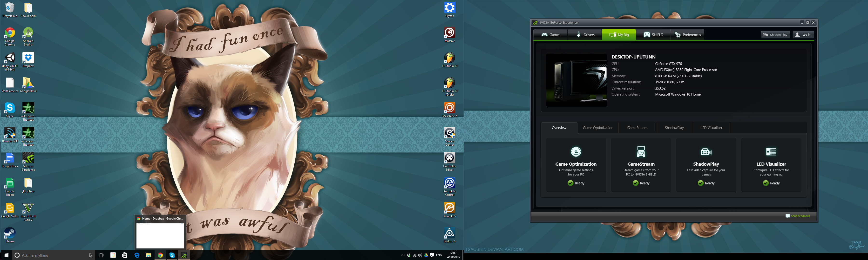Open the SHIELD tab
This screenshot has height=260, width=868.
(653, 35)
